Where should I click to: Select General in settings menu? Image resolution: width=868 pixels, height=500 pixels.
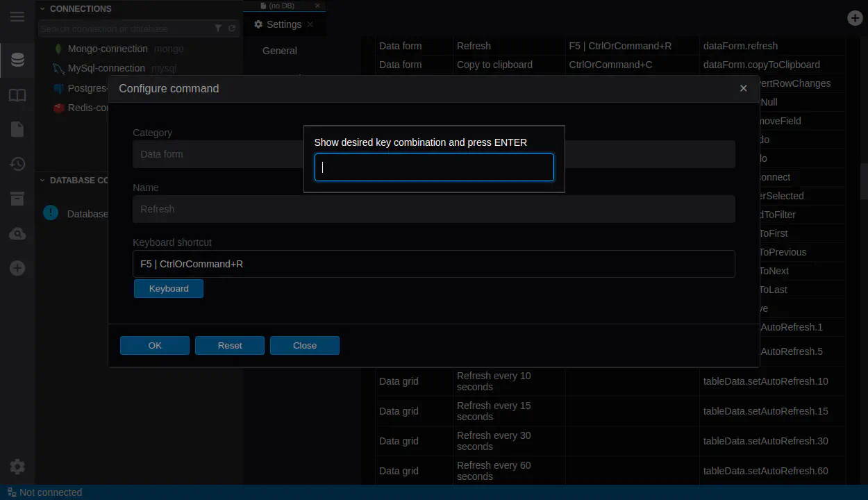pos(280,51)
